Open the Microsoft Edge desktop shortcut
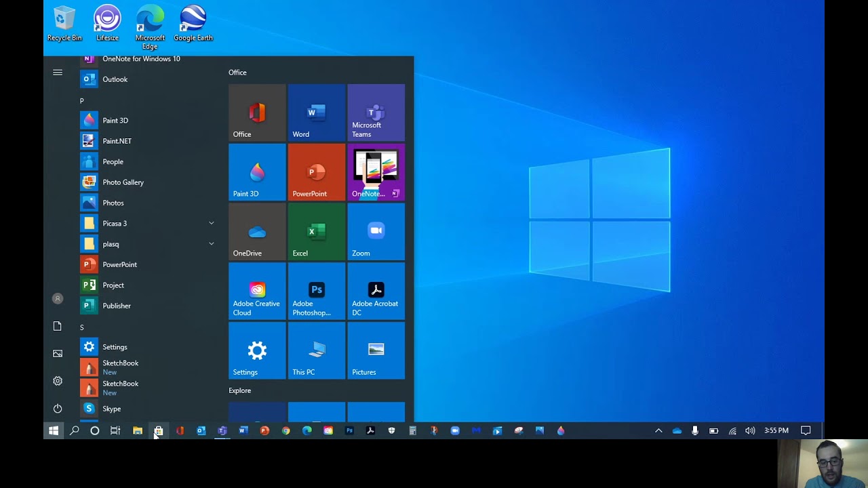 tap(150, 27)
